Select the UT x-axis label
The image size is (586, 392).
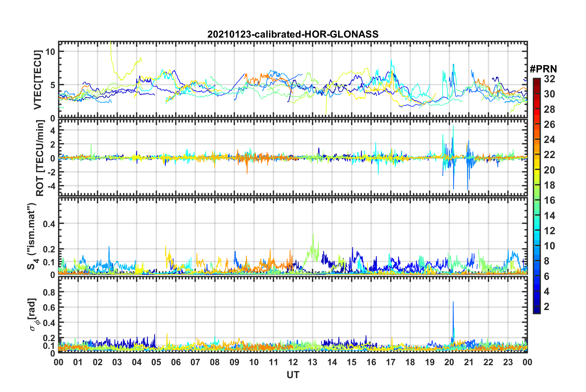pos(293,375)
